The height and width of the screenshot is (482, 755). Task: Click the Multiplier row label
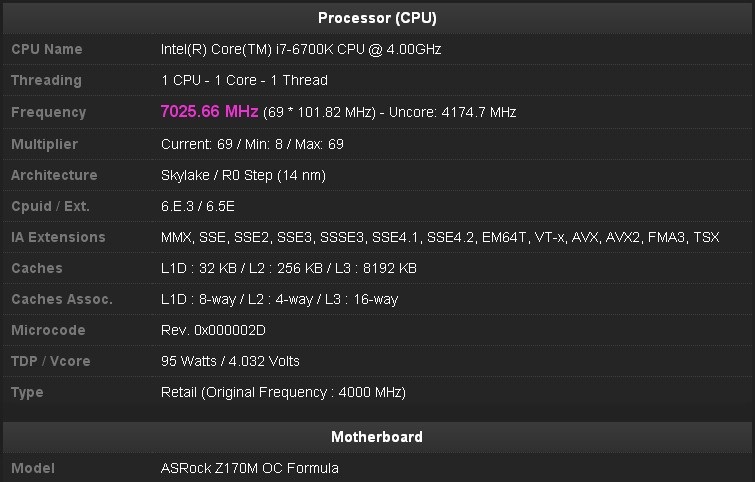pos(44,144)
